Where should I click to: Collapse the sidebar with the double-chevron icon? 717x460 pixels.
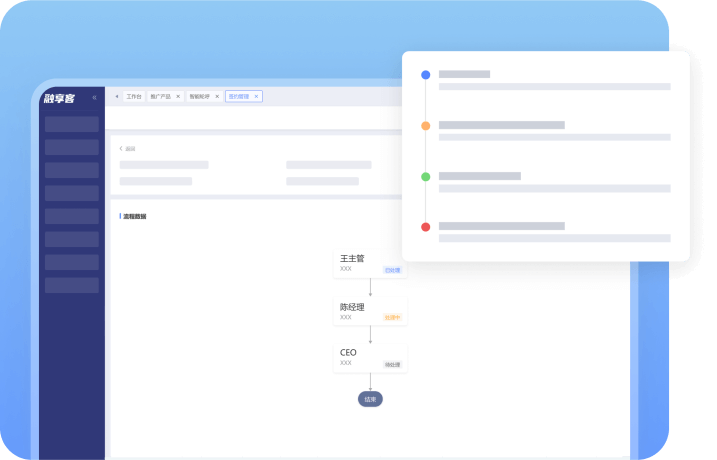click(95, 97)
